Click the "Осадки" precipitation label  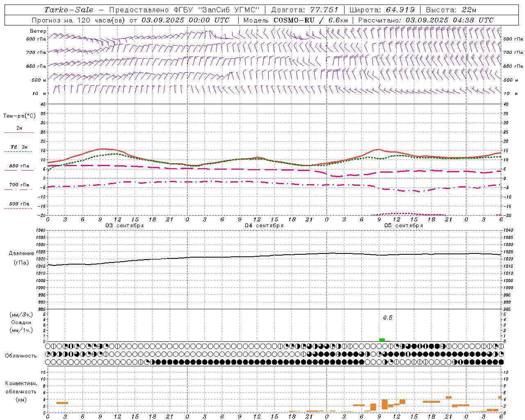pos(21,322)
